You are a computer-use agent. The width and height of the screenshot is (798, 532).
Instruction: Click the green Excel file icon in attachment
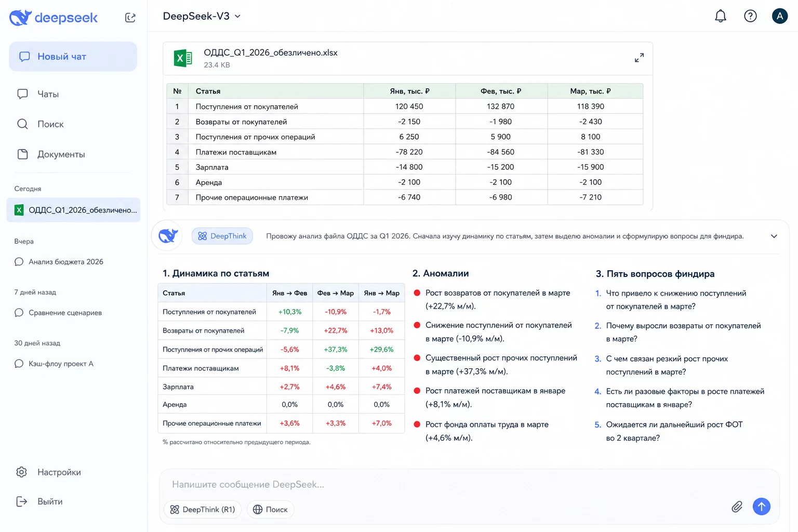[183, 58]
